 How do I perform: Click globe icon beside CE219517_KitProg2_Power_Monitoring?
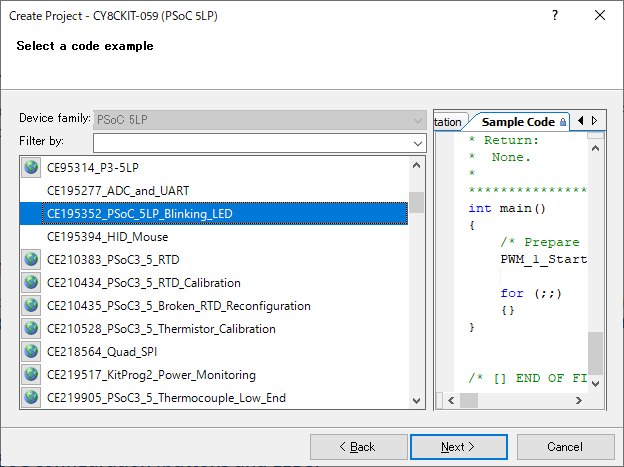pos(31,375)
